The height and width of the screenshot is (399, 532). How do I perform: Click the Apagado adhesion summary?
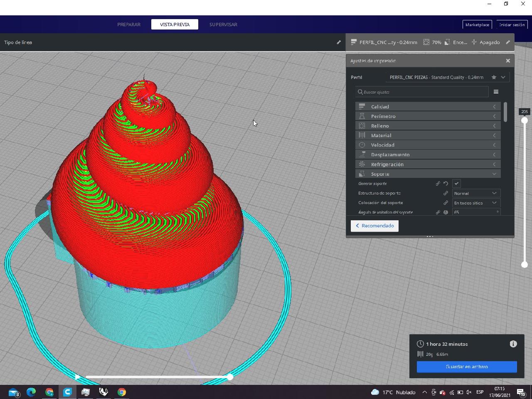point(485,42)
